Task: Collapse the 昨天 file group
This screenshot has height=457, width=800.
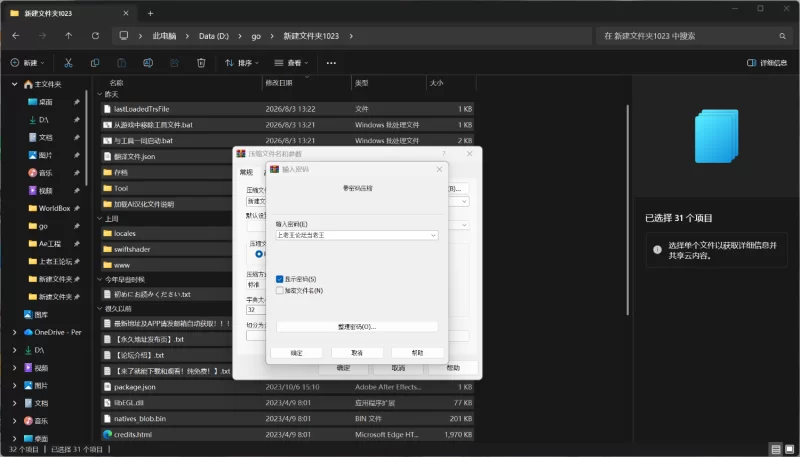Action: coord(101,95)
